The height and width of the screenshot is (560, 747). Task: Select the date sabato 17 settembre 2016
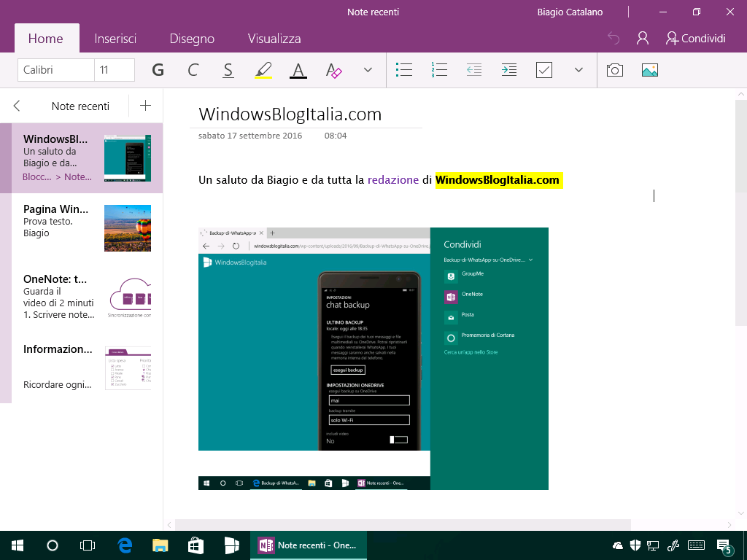click(x=250, y=136)
